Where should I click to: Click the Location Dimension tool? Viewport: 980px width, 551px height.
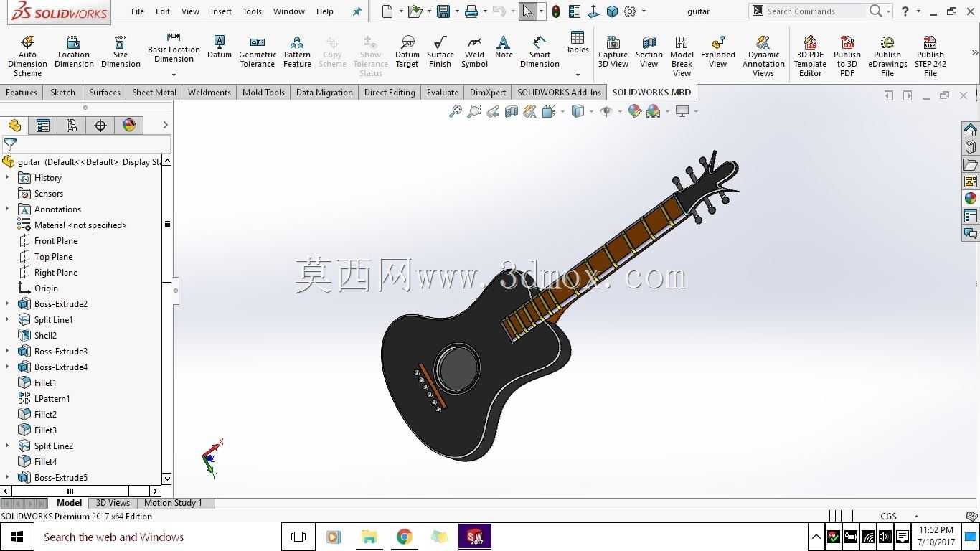[x=74, y=52]
